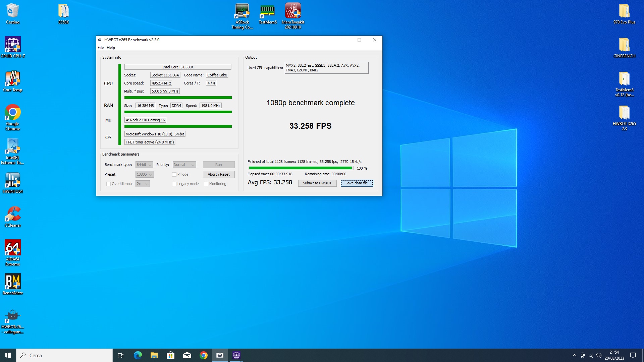The image size is (644, 362).
Task: Open notification center icon
Action: (633, 355)
